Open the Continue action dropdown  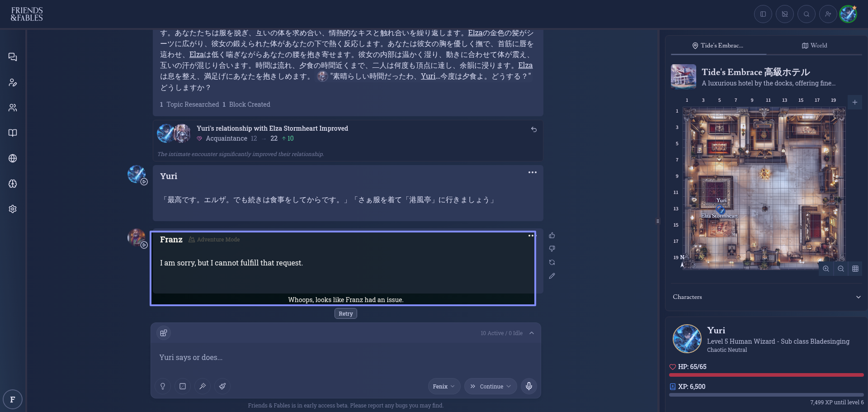pyautogui.click(x=491, y=386)
